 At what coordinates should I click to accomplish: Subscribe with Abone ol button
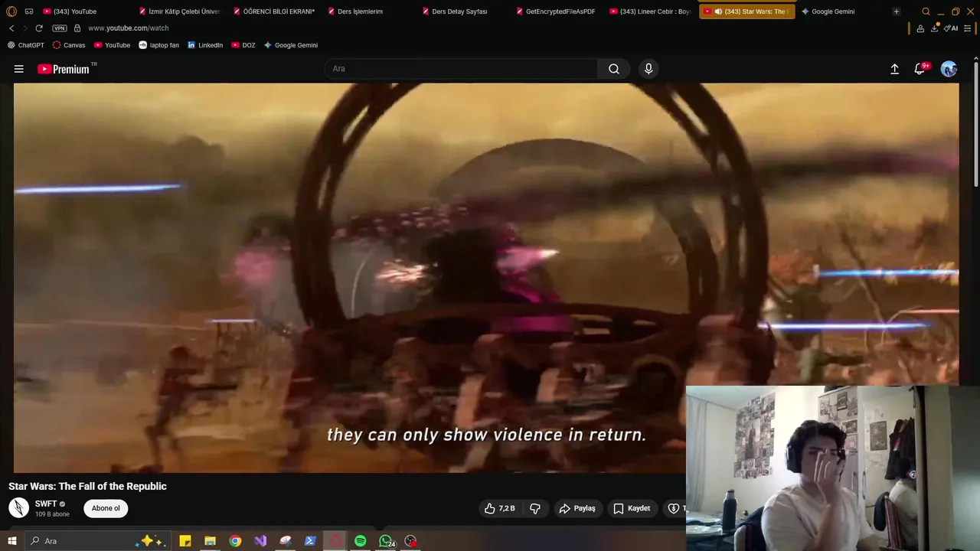106,508
